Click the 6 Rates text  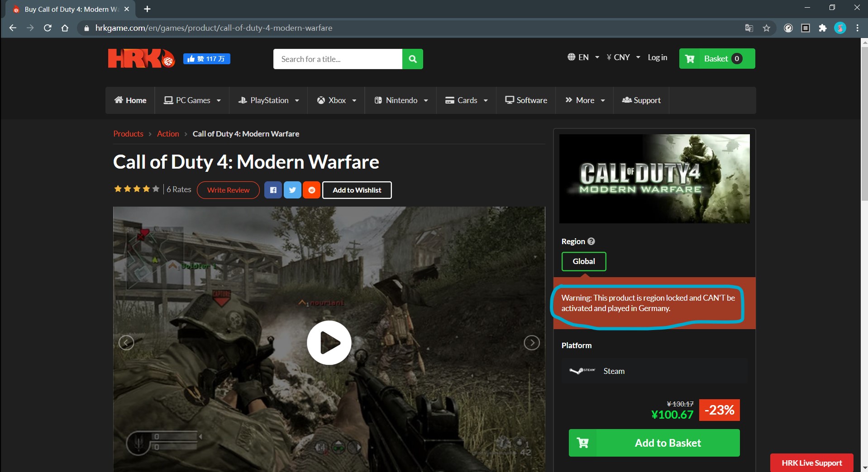[179, 189]
